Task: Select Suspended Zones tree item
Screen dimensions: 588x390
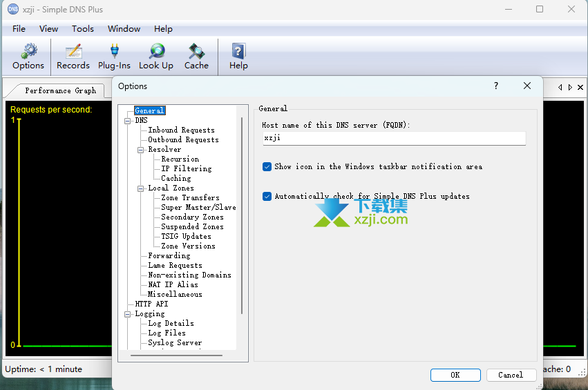Action: click(192, 227)
